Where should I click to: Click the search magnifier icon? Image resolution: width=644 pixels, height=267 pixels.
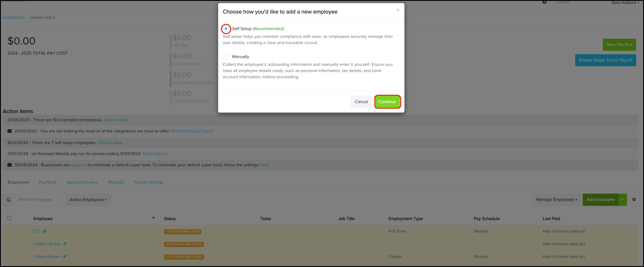coord(9,200)
